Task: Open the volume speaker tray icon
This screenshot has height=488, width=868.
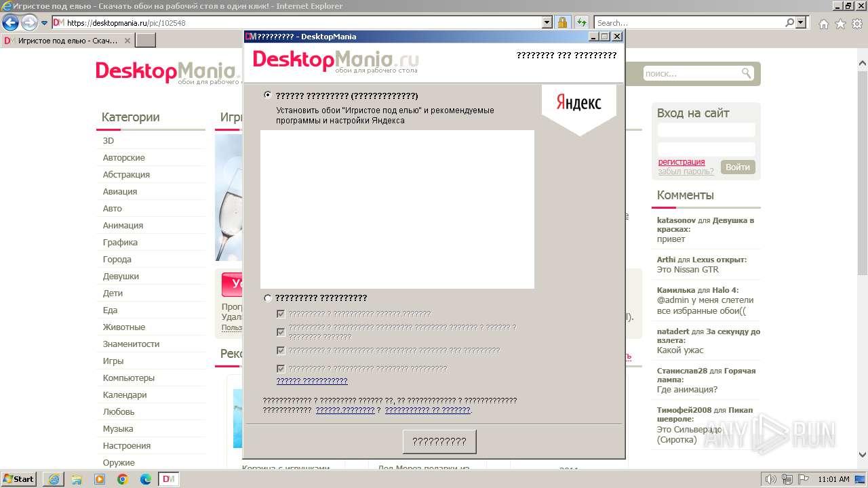Action: coord(771,479)
